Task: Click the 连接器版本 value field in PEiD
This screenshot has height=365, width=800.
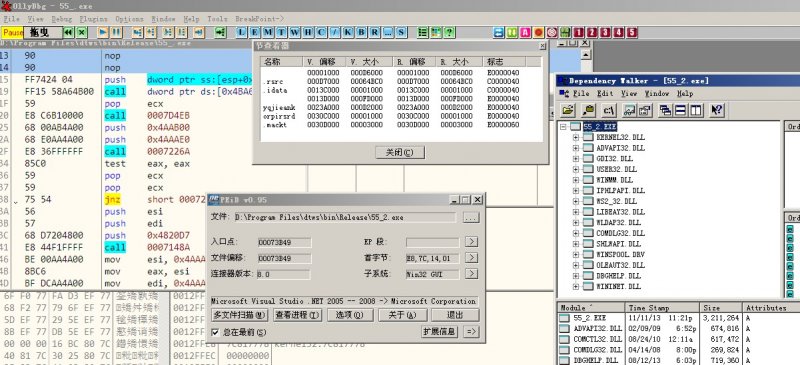Action: pos(284,274)
